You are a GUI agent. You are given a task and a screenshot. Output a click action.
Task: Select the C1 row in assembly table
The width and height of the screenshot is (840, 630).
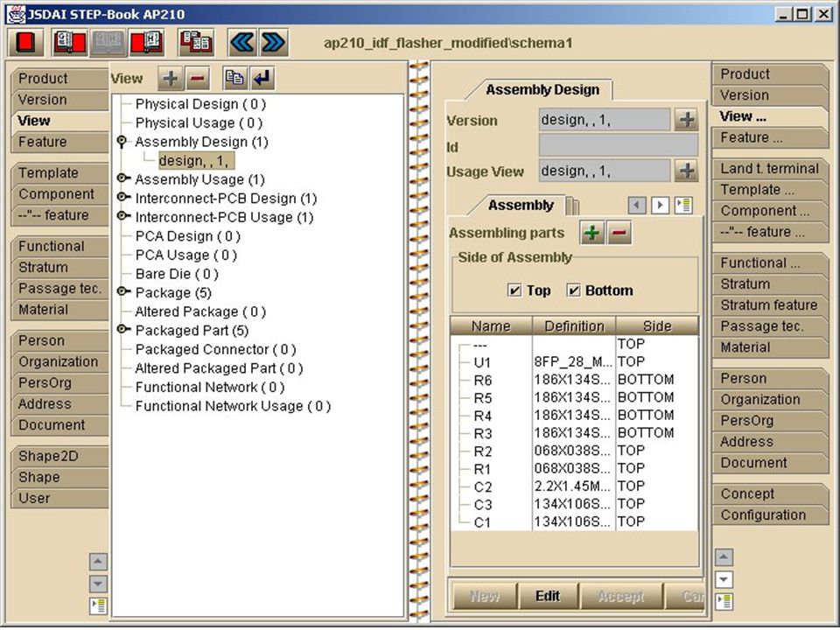pyautogui.click(x=574, y=521)
